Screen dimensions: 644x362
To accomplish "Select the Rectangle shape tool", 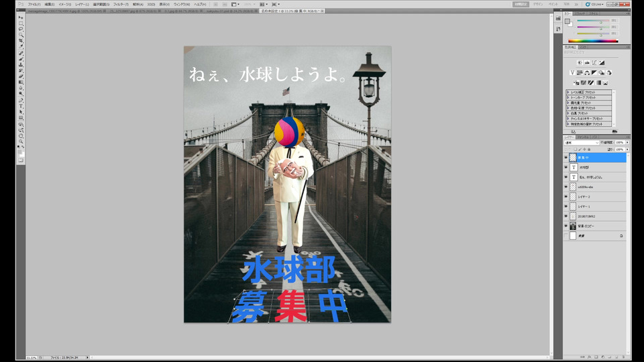I will [21, 118].
